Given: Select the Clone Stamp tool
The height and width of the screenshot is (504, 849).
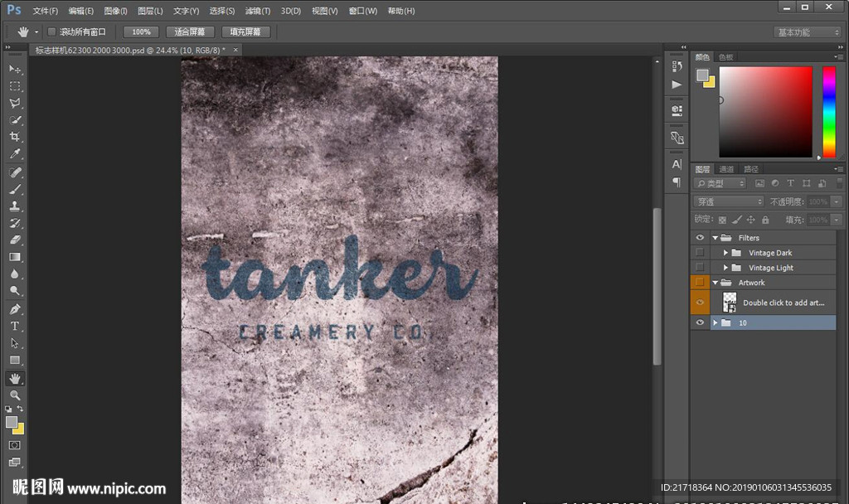Looking at the screenshot, I should tap(15, 206).
